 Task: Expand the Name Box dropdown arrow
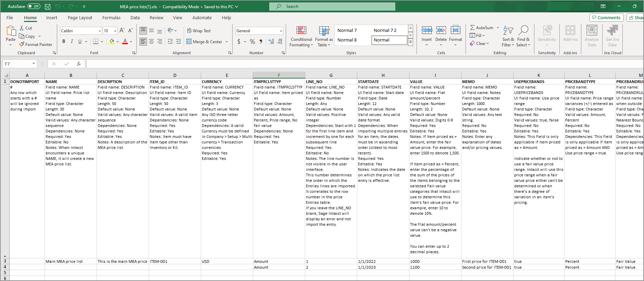pyautogui.click(x=34, y=64)
